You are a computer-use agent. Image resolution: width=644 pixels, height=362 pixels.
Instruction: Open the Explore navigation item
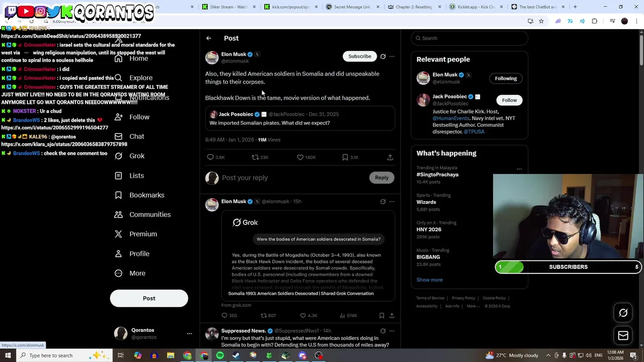click(133, 78)
